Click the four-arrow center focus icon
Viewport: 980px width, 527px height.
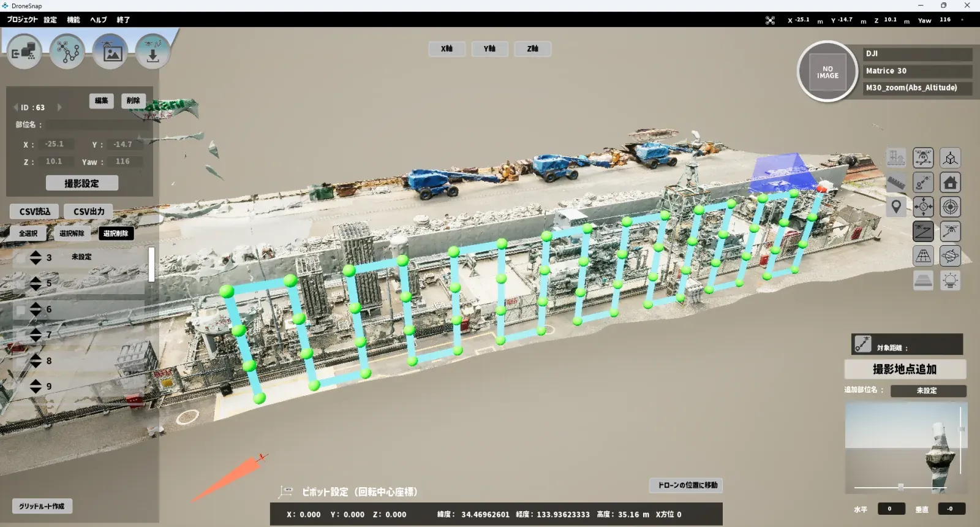tap(923, 207)
